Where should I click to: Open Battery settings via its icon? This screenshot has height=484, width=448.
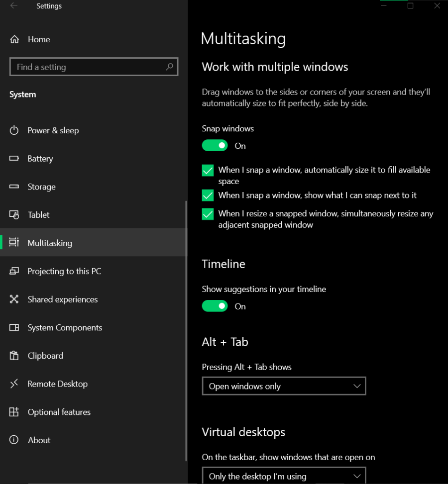(14, 159)
